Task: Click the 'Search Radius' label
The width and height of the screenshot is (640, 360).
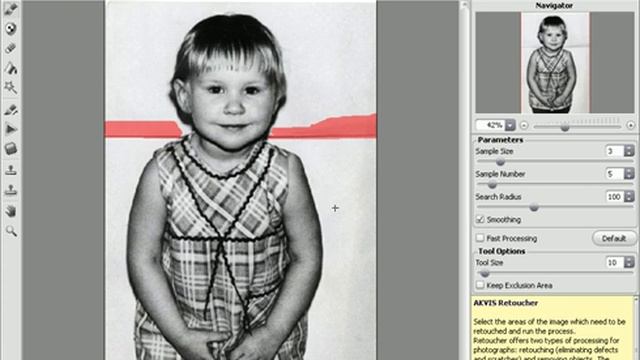Action: click(x=498, y=197)
